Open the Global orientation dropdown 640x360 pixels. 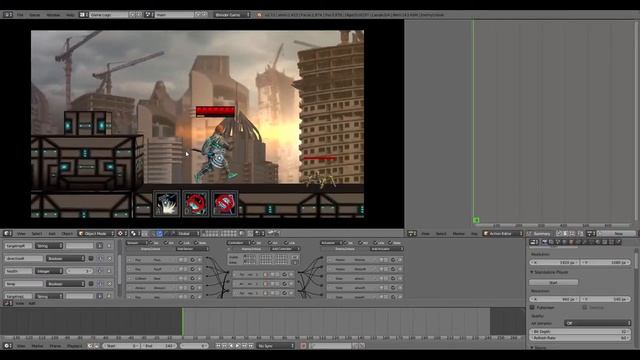click(x=188, y=233)
